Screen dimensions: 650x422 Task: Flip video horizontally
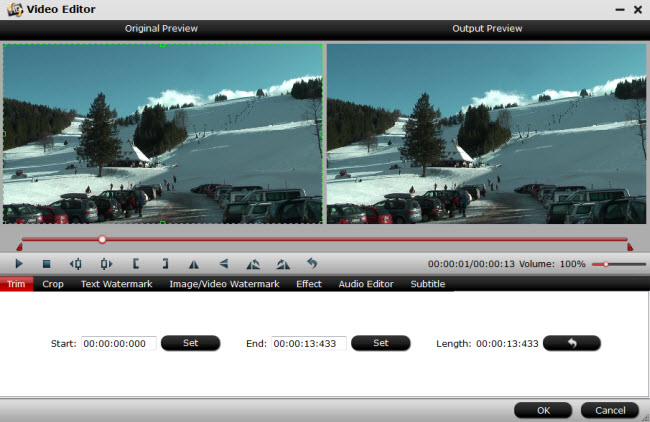(194, 264)
